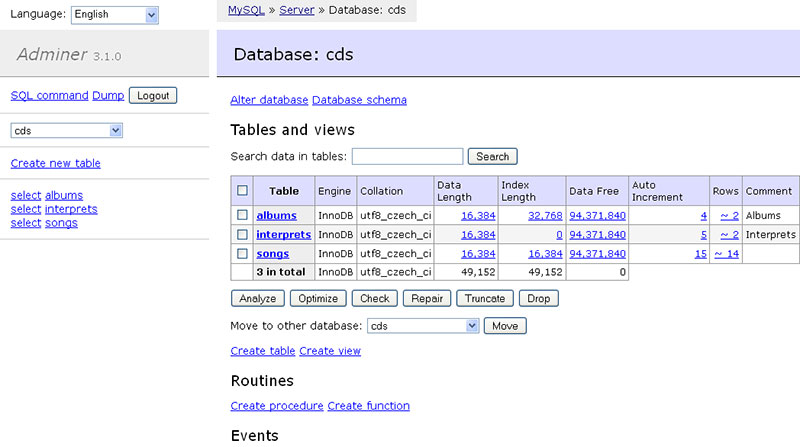The image size is (800, 447).
Task: Click albums Rows value ~ 2
Action: (730, 215)
